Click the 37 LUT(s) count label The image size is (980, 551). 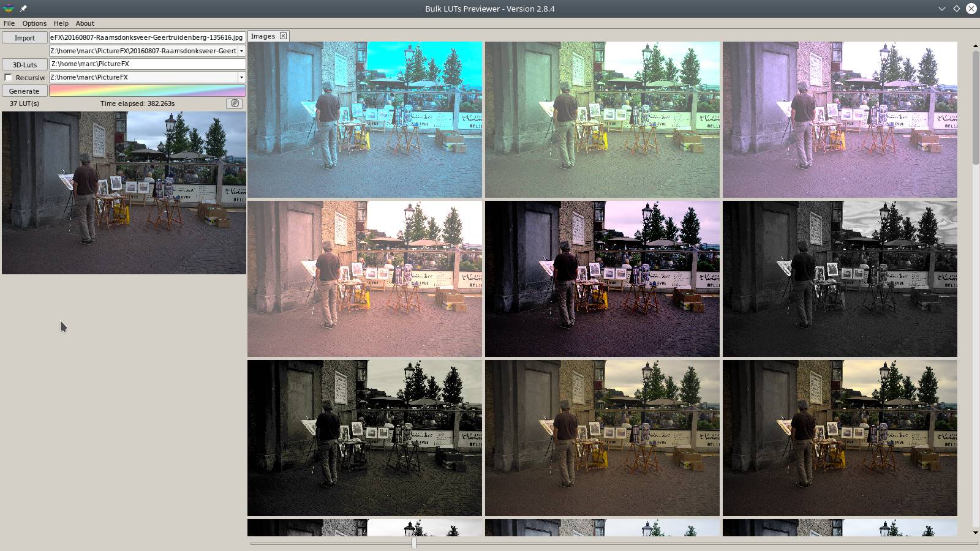tap(24, 103)
